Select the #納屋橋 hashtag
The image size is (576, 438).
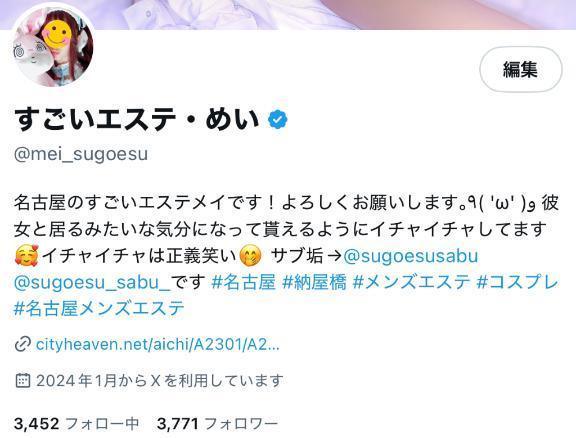(x=314, y=282)
